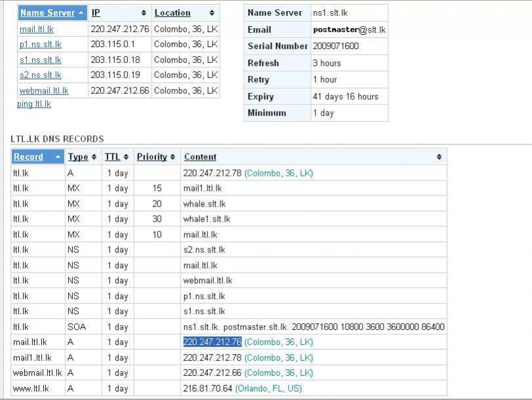The image size is (532, 400).
Task: Sort name server table by Name Server arrow
Action: tap(81, 13)
